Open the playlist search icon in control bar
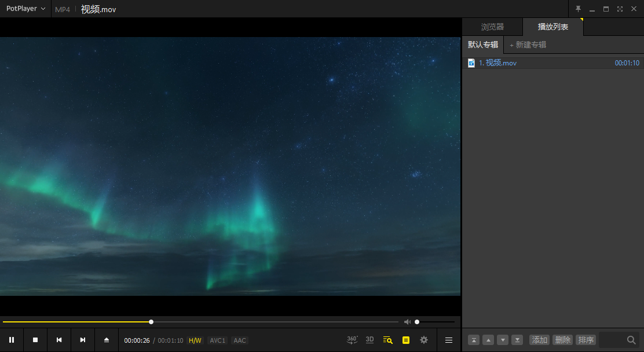Image resolution: width=644 pixels, height=352 pixels. click(387, 340)
